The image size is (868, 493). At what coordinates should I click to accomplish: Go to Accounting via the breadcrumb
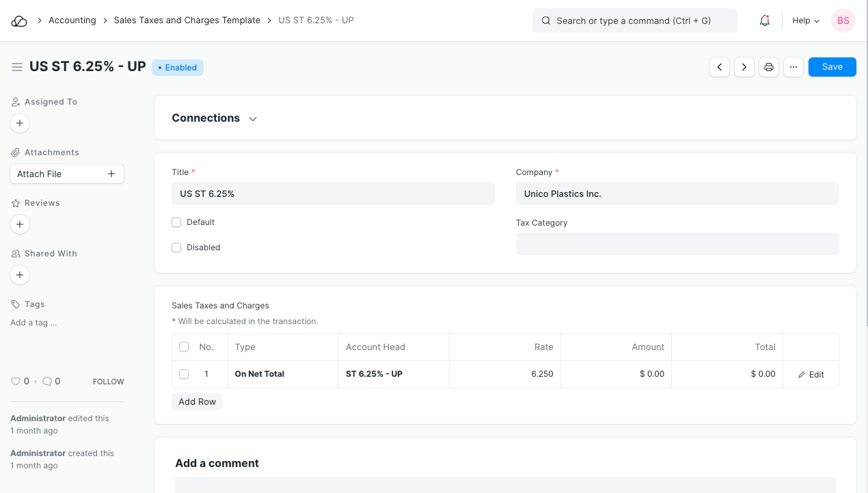click(72, 20)
